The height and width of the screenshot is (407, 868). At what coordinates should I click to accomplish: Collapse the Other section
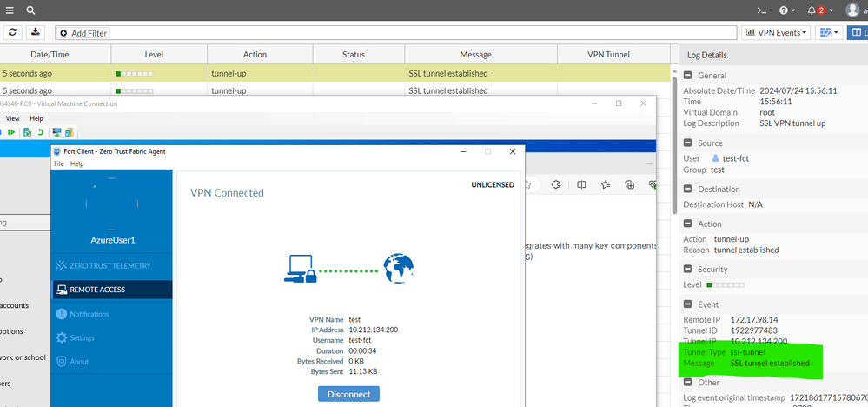(687, 382)
